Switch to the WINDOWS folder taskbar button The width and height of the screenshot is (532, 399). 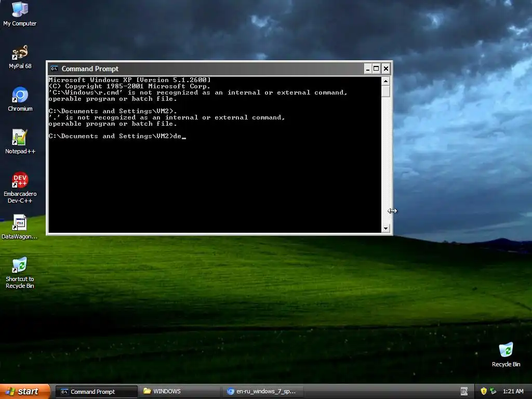tap(180, 392)
